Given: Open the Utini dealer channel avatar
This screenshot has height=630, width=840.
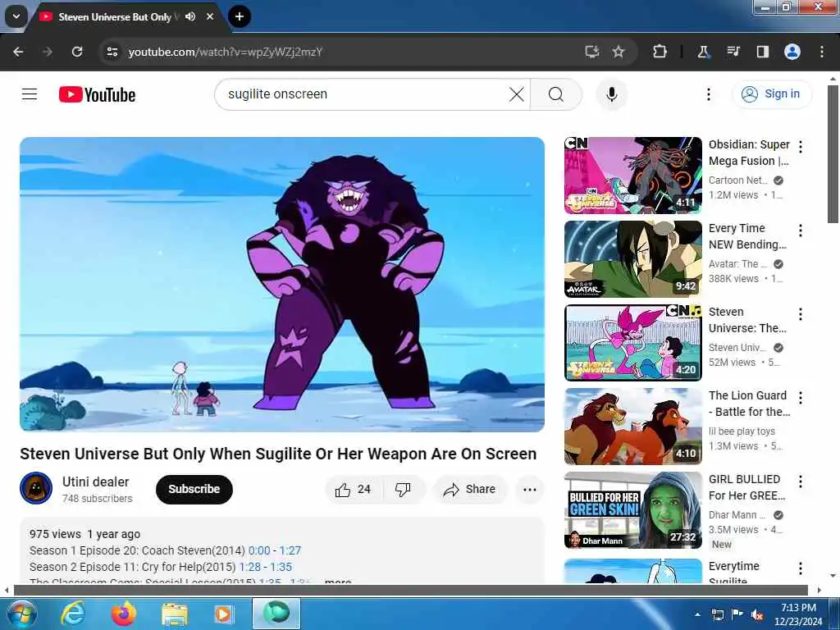Looking at the screenshot, I should pos(36,488).
